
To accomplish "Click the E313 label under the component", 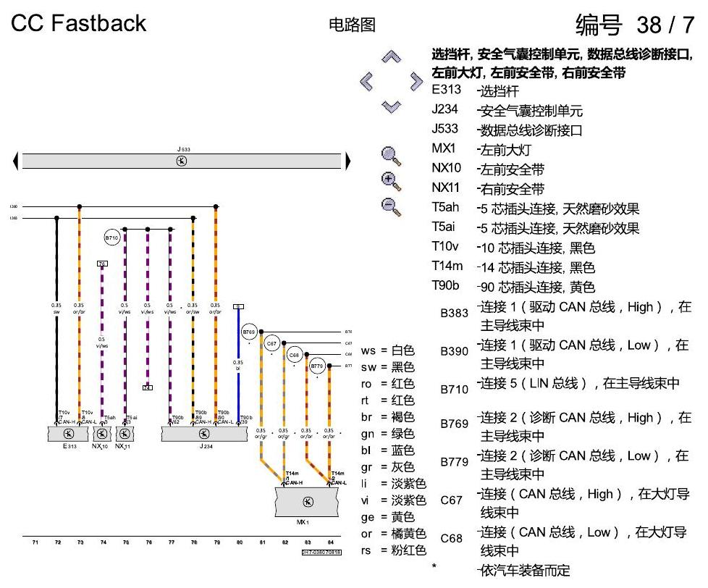I will coord(69,446).
